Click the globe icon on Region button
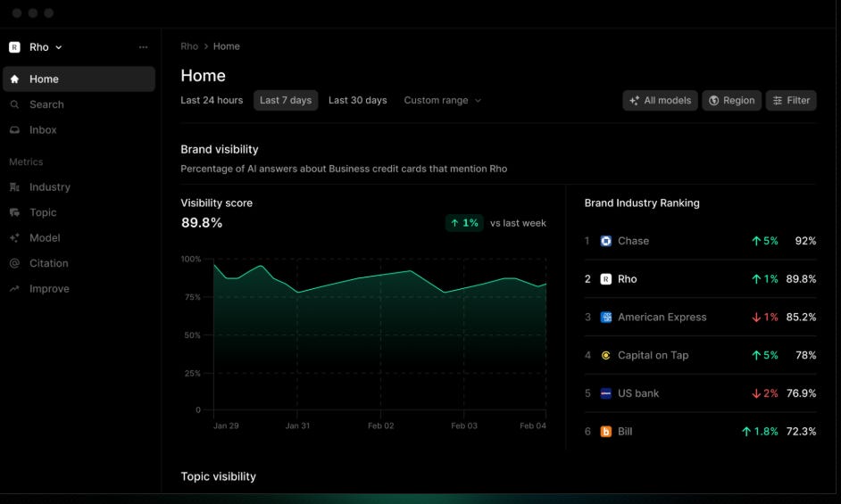Image resolution: width=841 pixels, height=504 pixels. [x=714, y=100]
